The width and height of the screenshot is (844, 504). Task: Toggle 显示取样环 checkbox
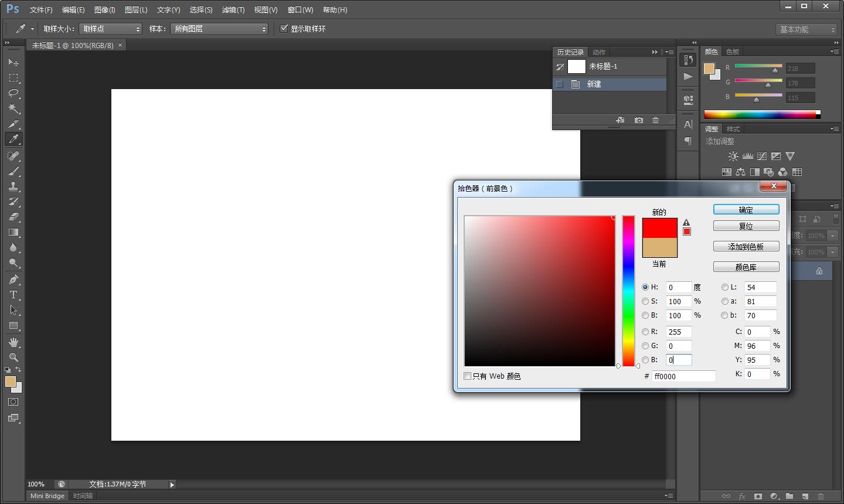284,28
